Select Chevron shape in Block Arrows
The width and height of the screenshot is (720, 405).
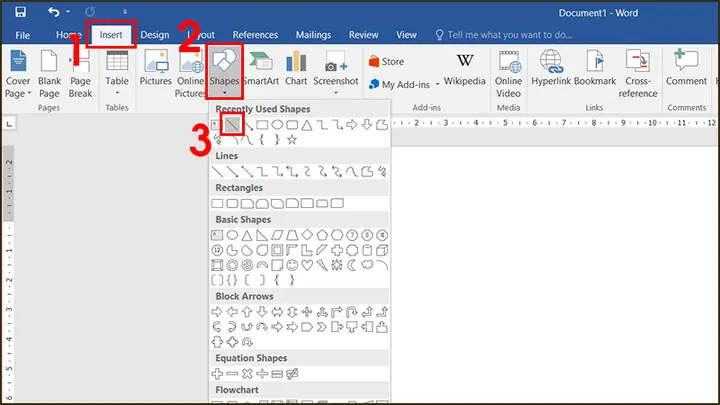point(322,327)
